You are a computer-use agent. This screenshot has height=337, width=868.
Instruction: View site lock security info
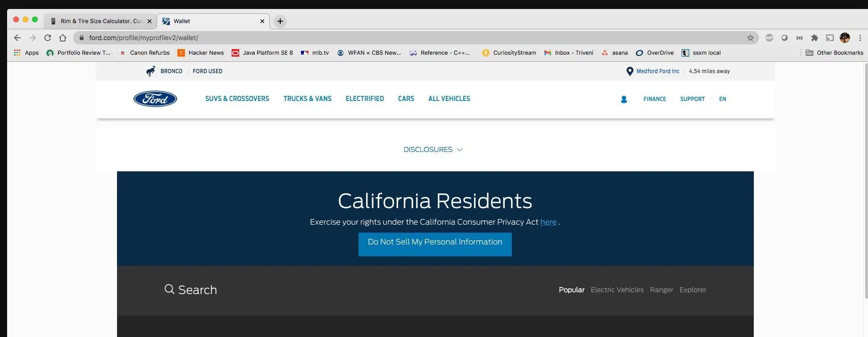[x=82, y=38]
